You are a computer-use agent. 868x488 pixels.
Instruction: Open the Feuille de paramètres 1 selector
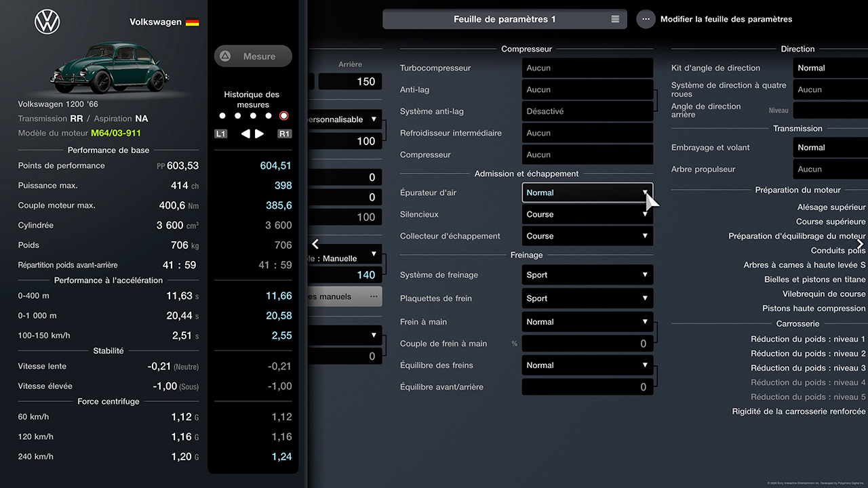click(x=505, y=19)
